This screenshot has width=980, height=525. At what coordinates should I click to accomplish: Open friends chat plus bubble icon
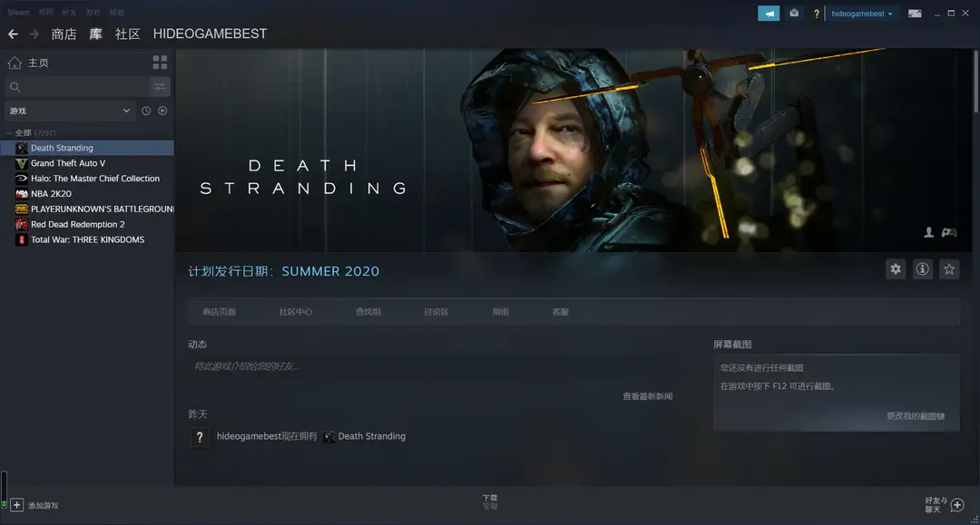click(957, 504)
